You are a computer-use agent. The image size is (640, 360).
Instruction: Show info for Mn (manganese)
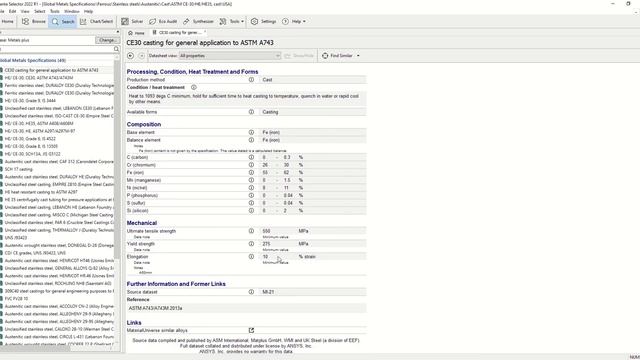click(x=251, y=180)
